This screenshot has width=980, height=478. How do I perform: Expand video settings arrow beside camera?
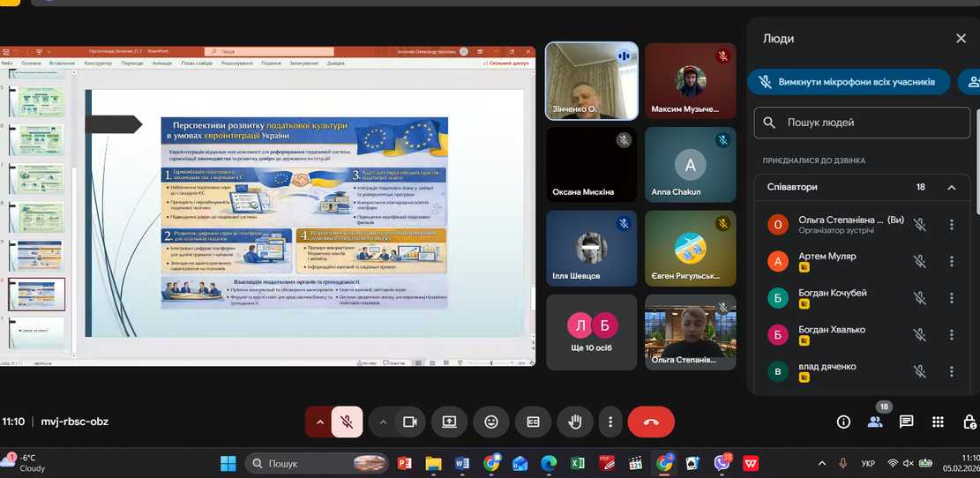[383, 422]
